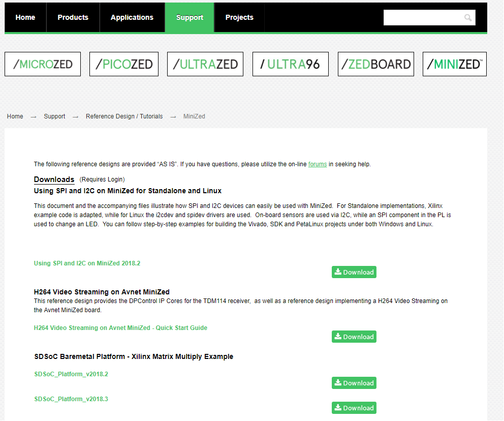
Task: Open SDSoC_Platform_v2018.3 link
Action: (71, 399)
